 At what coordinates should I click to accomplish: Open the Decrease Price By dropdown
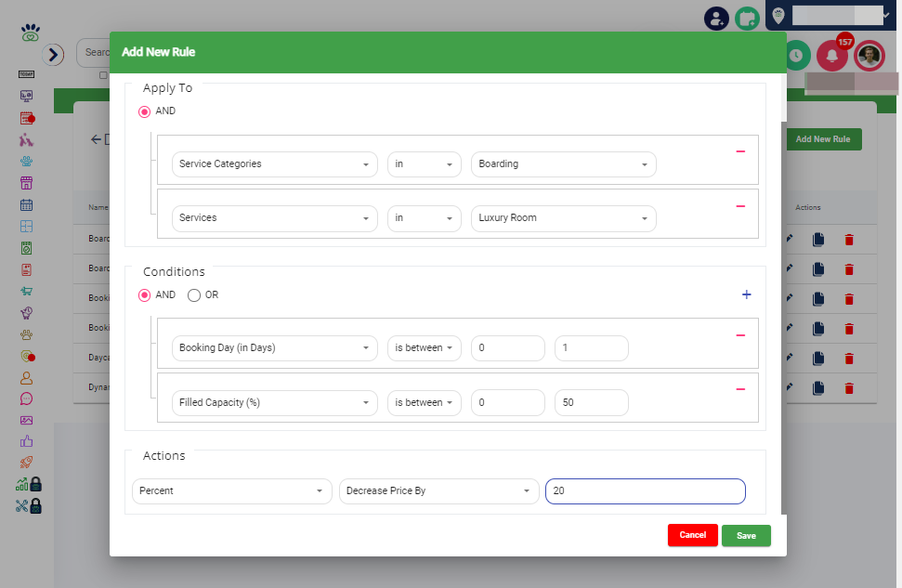pyautogui.click(x=438, y=490)
